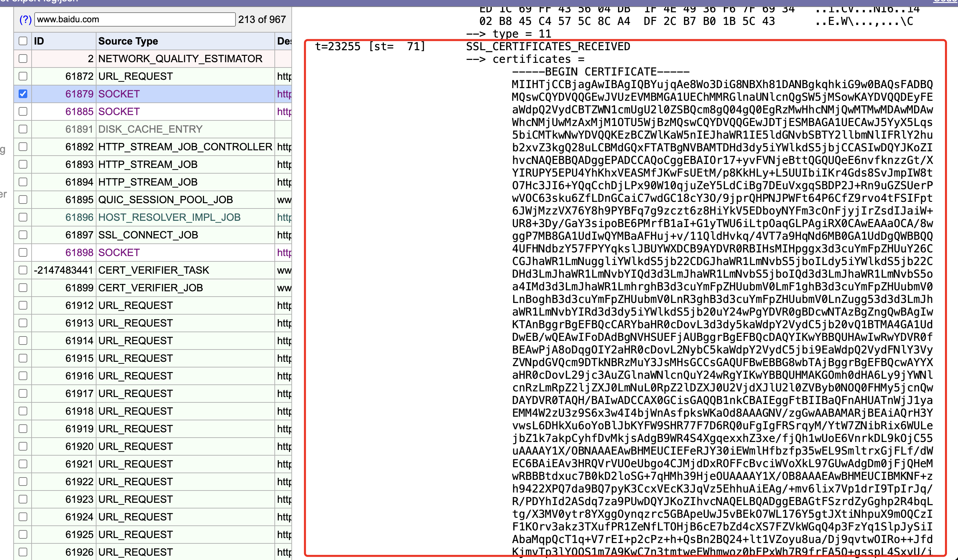Screen dimensions: 958x560
Task: Click the www.baidu.com filter input field
Action: pos(135,19)
